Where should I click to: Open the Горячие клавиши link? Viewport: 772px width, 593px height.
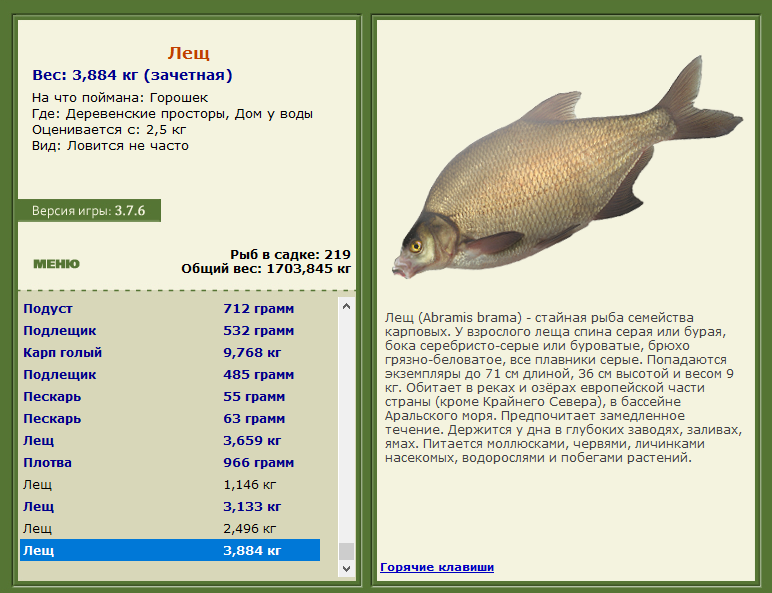pos(437,567)
